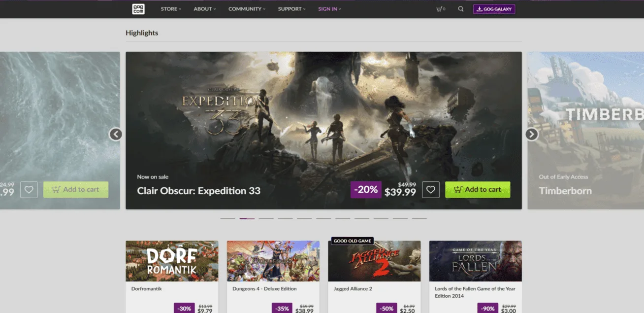Click the -35% Dungeons 4 discount badge
Image resolution: width=644 pixels, height=313 pixels.
click(x=283, y=308)
